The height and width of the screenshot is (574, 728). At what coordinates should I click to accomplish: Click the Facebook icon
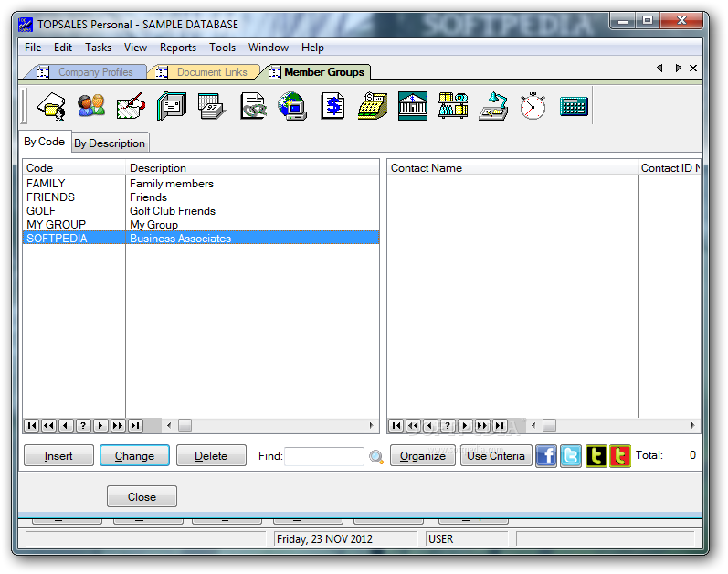[546, 455]
